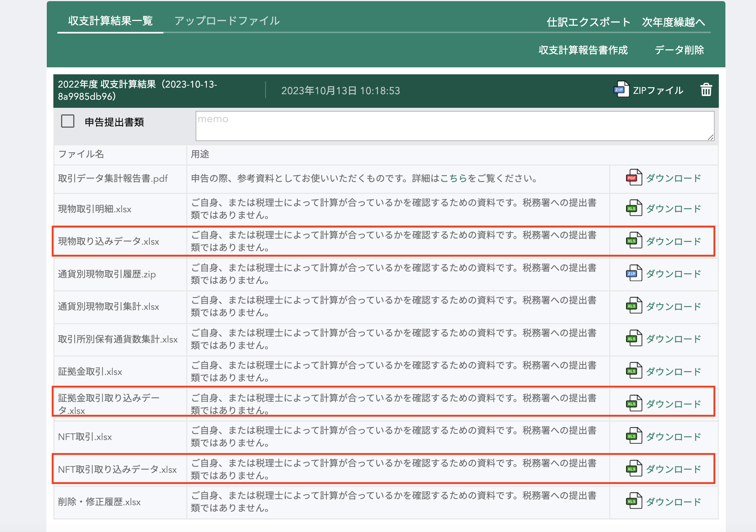Click ZIP icon for 通貨別現物取引履歴.zip
756x532 pixels.
634,273
